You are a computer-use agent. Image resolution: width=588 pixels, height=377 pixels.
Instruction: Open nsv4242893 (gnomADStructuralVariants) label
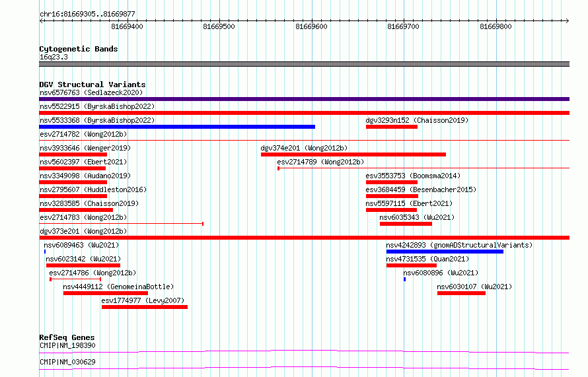[459, 245]
